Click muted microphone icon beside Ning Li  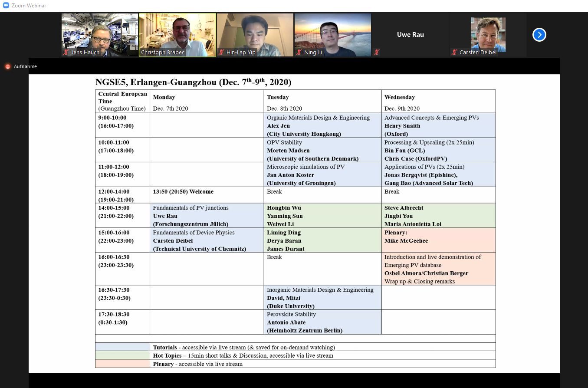pos(299,53)
